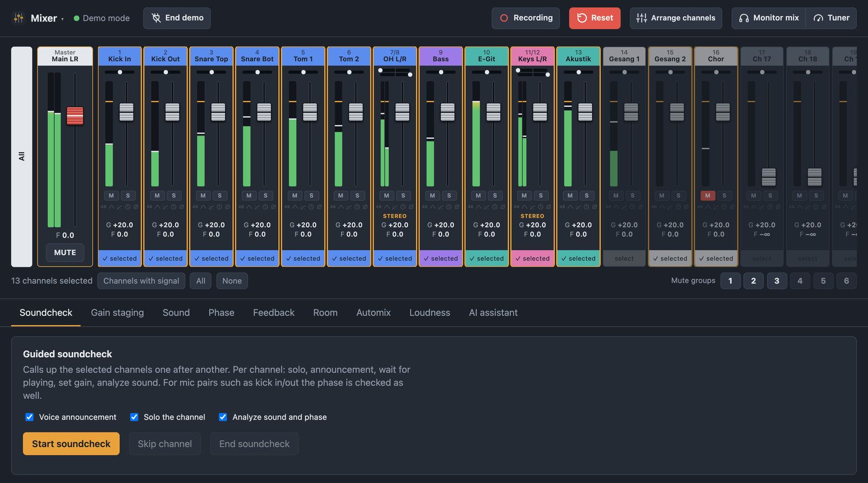Screen dimensions: 868x483
Task: Click the phase invert icon on Tom 1
Action: [319, 207]
